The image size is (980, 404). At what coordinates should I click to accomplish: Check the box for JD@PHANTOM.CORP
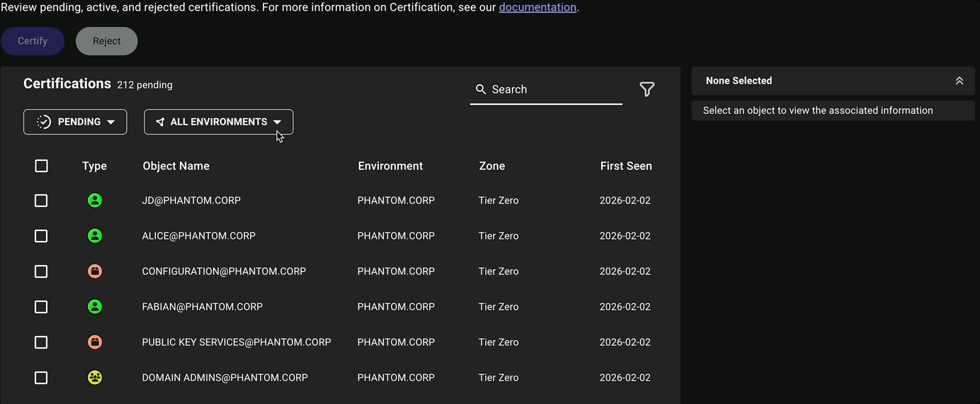point(41,201)
